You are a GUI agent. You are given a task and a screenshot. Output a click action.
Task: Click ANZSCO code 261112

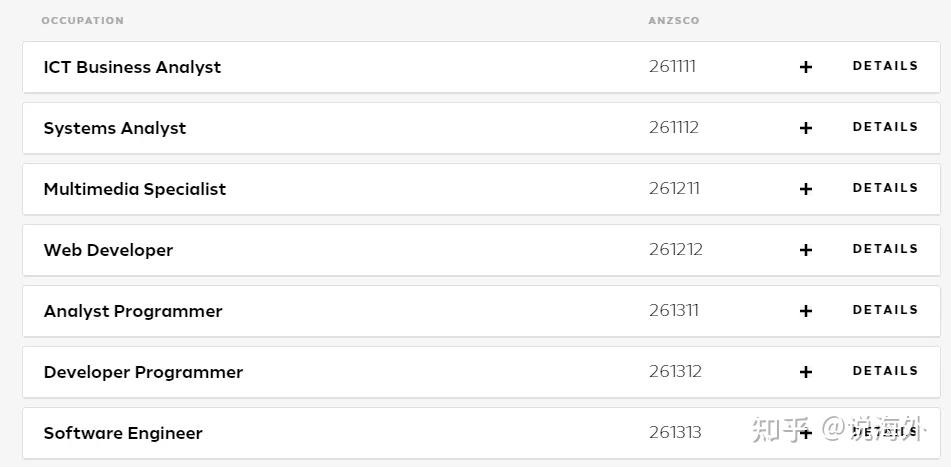tap(674, 127)
